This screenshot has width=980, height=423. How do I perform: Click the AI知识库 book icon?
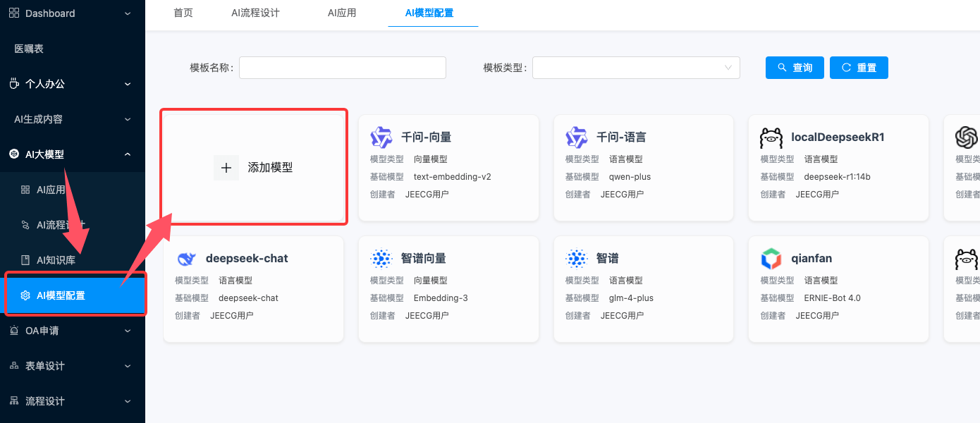pos(25,260)
